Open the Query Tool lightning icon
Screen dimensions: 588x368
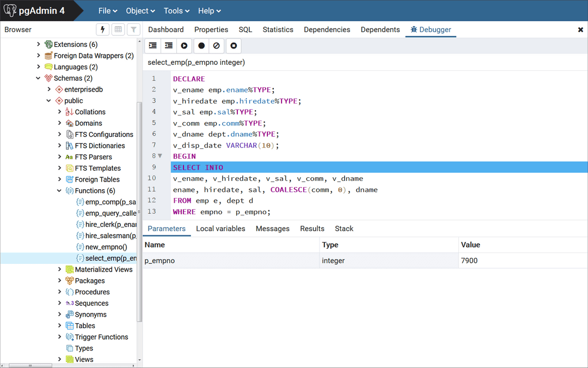click(x=102, y=29)
